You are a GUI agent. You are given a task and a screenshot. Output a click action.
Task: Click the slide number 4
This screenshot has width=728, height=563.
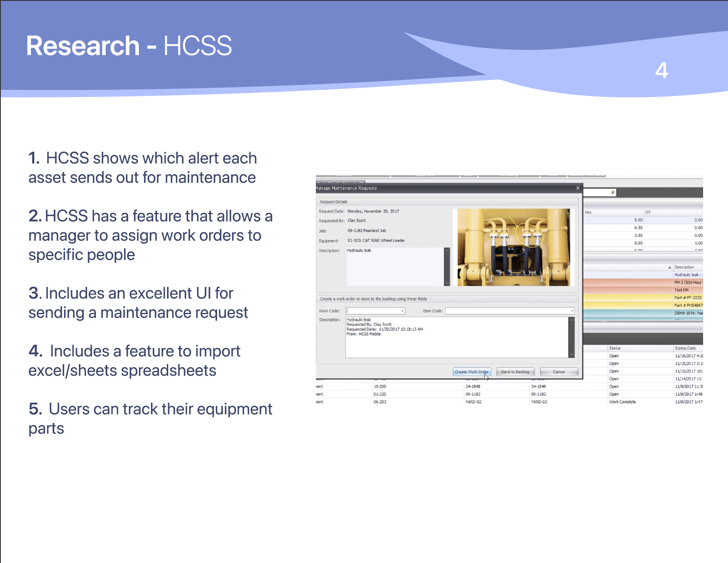661,70
